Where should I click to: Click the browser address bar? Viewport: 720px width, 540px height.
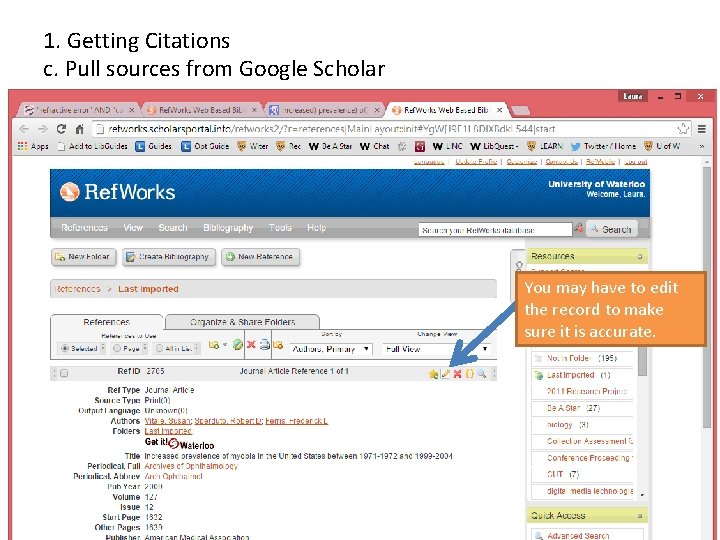386,129
